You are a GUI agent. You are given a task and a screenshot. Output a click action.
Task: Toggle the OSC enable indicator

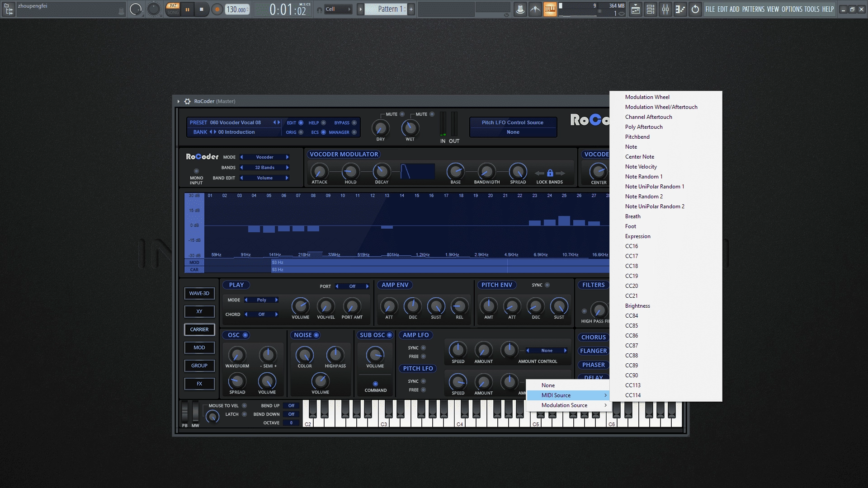click(245, 335)
